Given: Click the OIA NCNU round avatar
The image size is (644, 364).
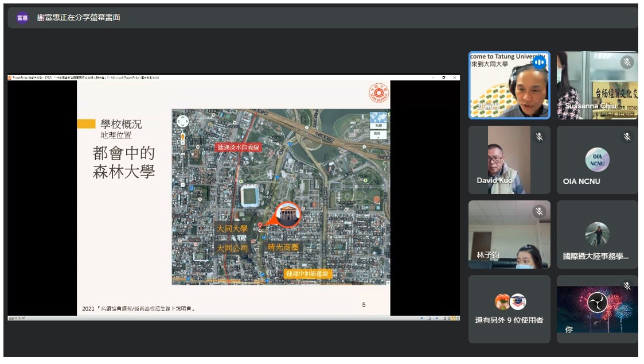Looking at the screenshot, I should [x=597, y=160].
